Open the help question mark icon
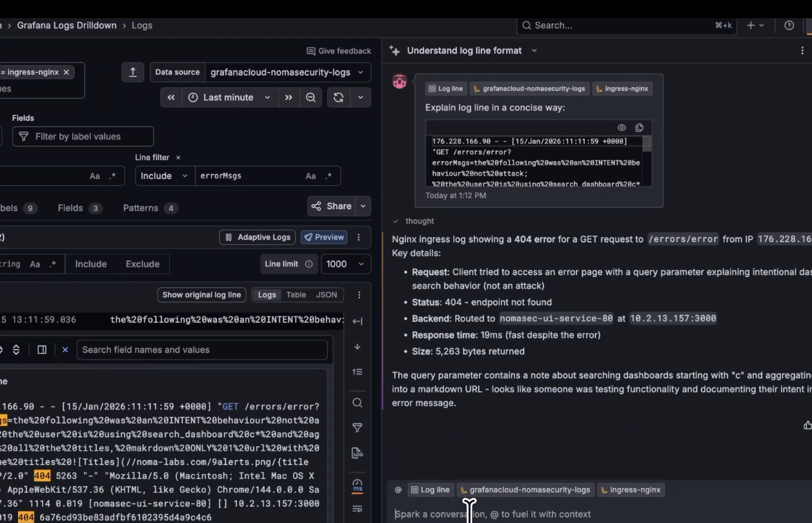Viewport: 812px width, 523px height. [789, 25]
